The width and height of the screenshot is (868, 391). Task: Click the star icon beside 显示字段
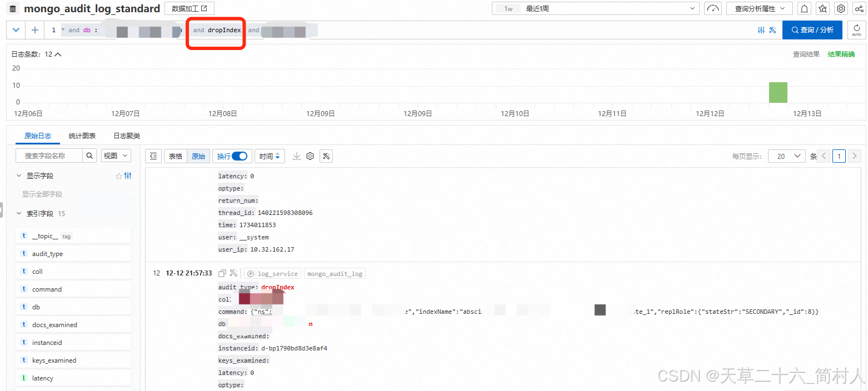118,176
